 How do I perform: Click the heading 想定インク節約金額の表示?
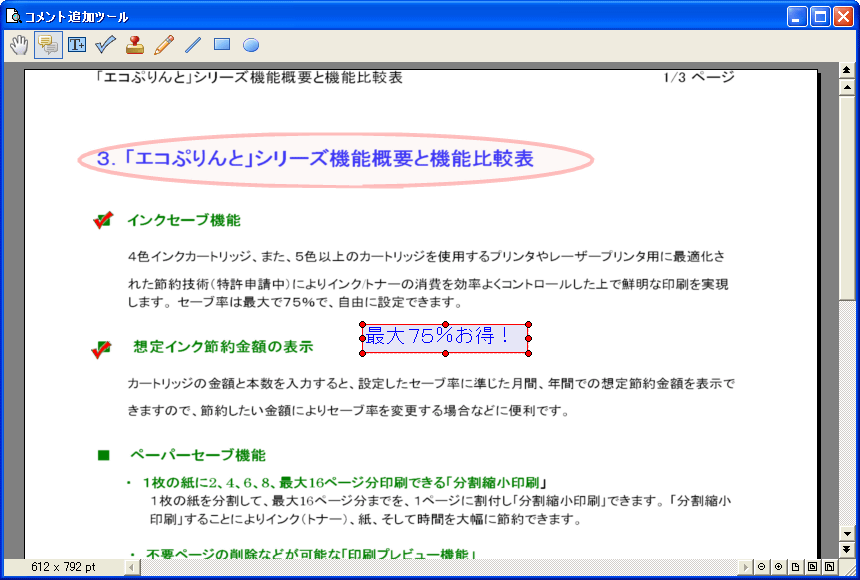tap(223, 347)
